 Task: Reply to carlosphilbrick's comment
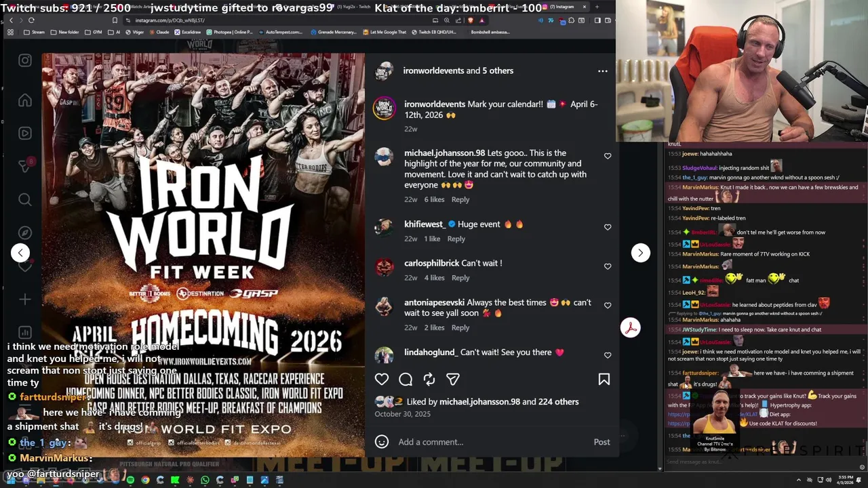point(460,278)
